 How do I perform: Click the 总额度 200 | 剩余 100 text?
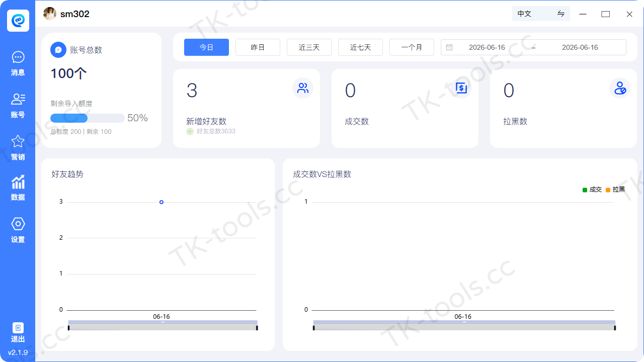(x=81, y=132)
